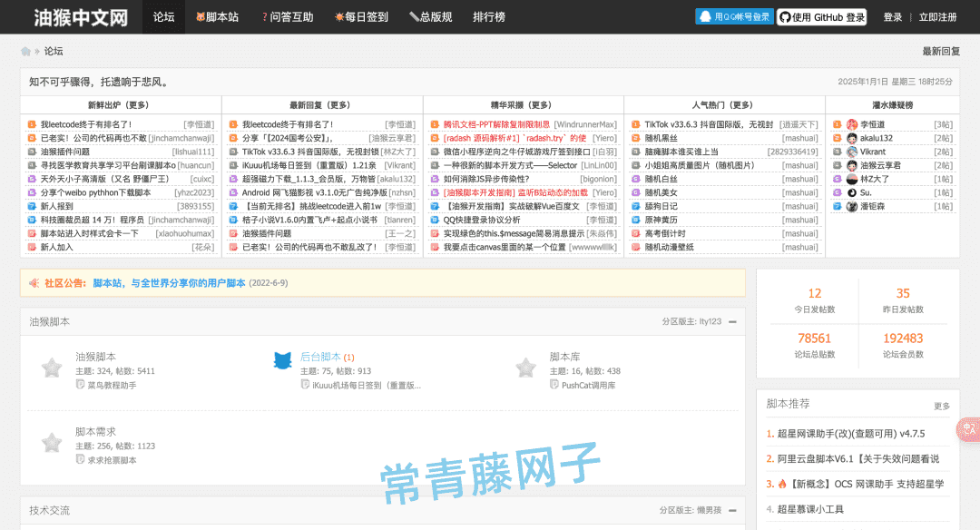Open thread 分享个weibo pythhon下载脚本
This screenshot has width=980, height=530.
pyautogui.click(x=95, y=192)
